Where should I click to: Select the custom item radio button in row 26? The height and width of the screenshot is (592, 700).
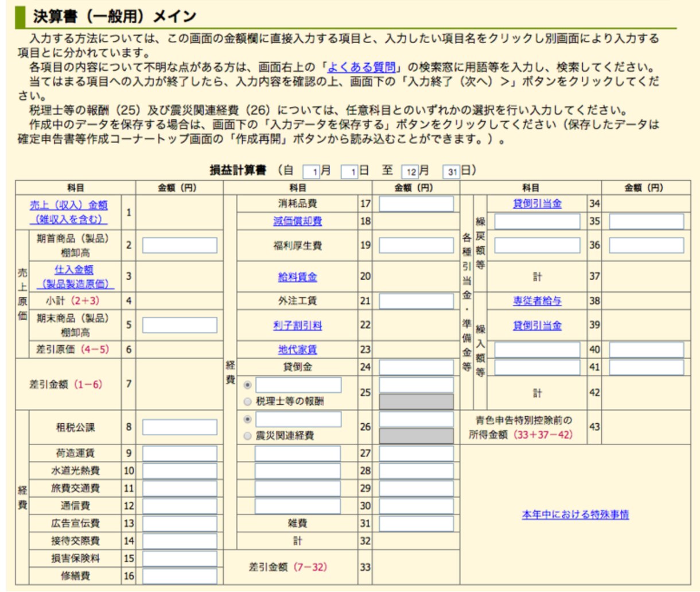pos(247,419)
